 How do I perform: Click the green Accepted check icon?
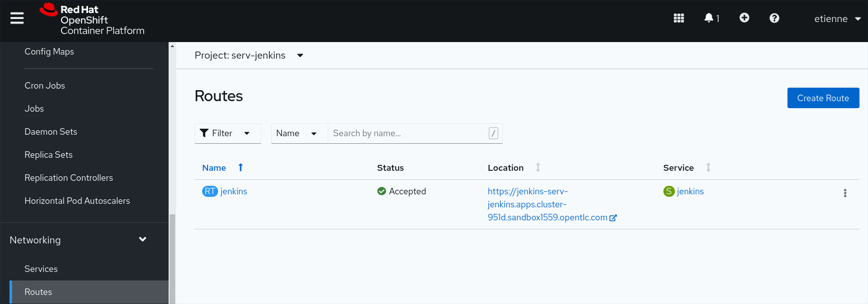click(x=382, y=191)
